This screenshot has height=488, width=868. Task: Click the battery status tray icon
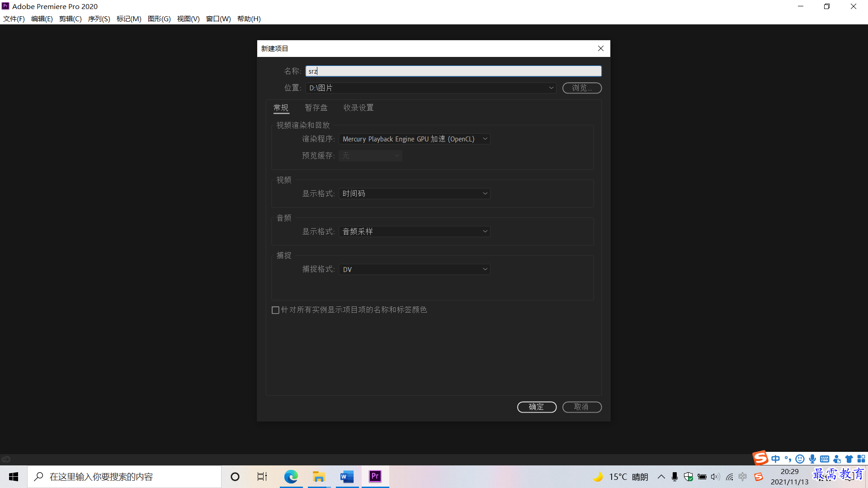(702, 477)
